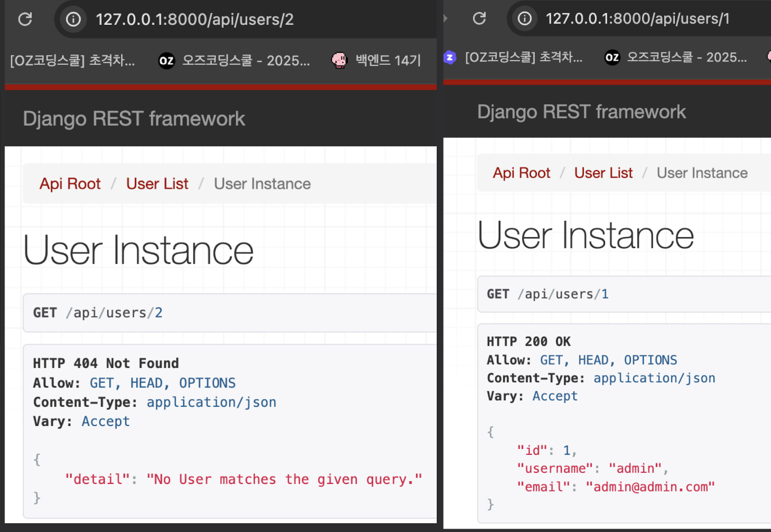Viewport: 771px width, 532px height.
Task: Click the "No User matches the given query." message
Action: coord(284,479)
